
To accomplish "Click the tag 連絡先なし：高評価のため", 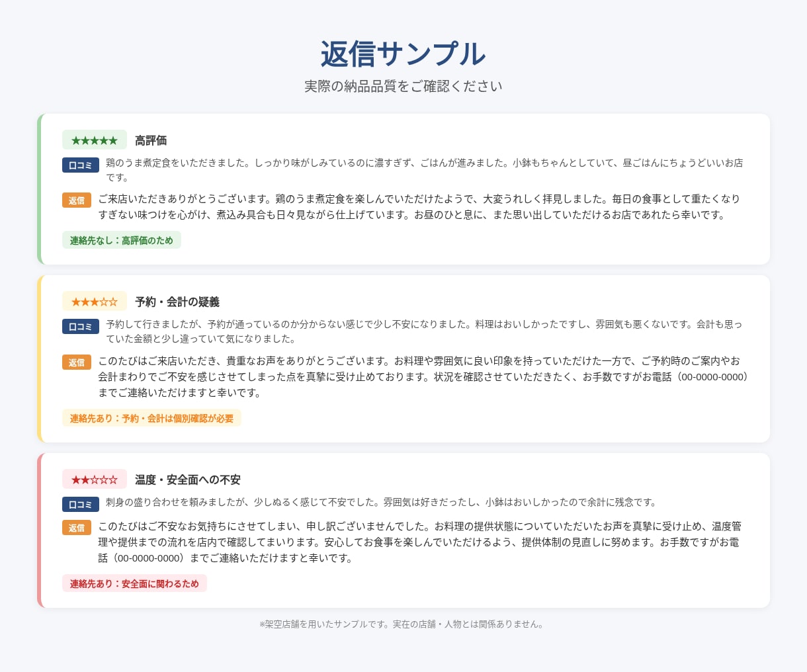I will tap(122, 240).
